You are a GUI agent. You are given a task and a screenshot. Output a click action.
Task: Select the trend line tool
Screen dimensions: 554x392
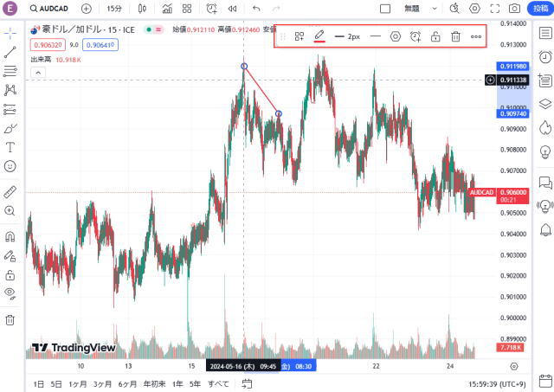tap(10, 52)
